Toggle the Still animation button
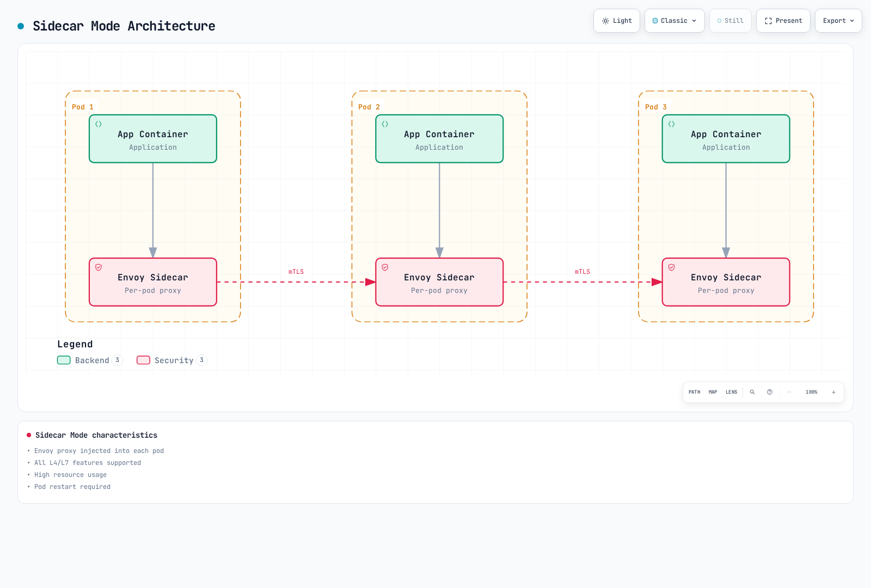Image resolution: width=871 pixels, height=588 pixels. [731, 21]
